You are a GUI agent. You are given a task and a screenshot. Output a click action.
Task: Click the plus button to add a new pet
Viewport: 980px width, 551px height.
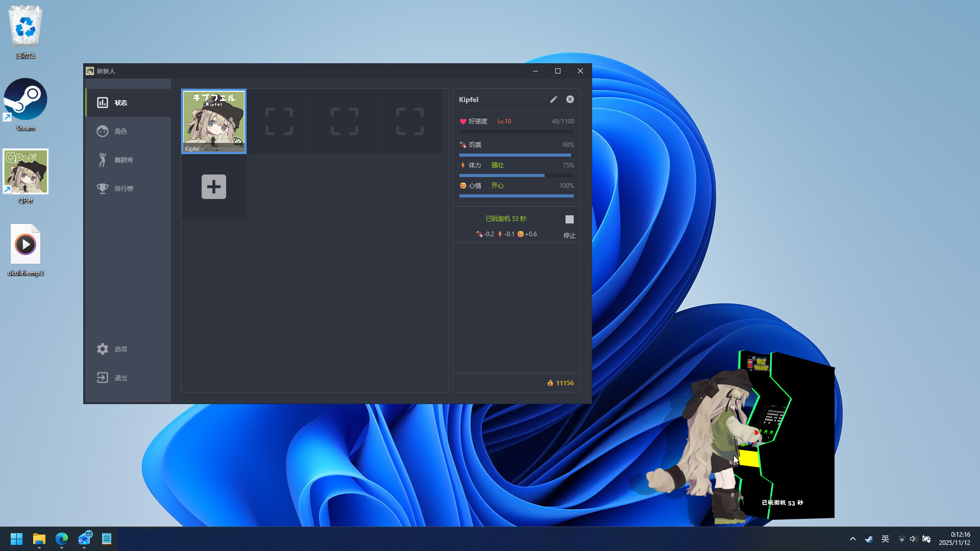(213, 187)
